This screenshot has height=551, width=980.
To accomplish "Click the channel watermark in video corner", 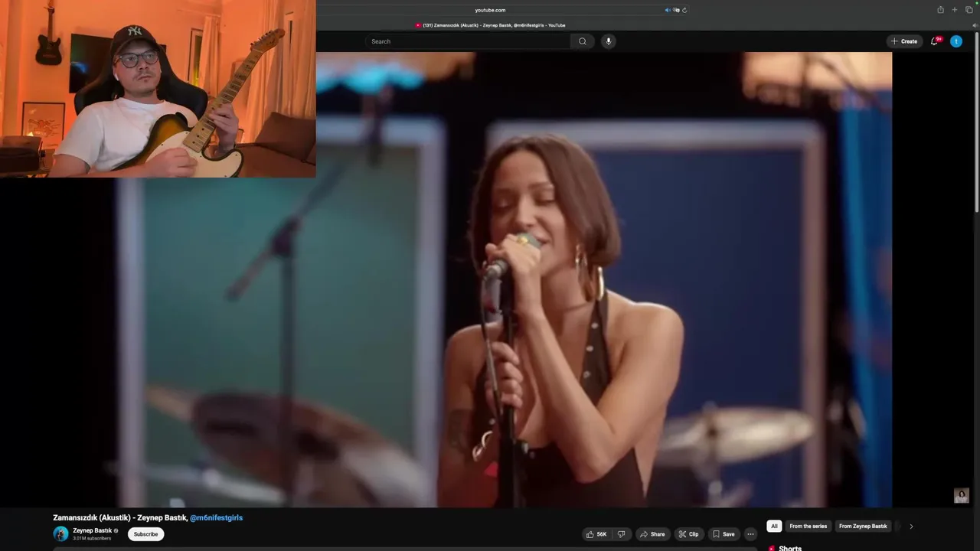I will pyautogui.click(x=962, y=496).
